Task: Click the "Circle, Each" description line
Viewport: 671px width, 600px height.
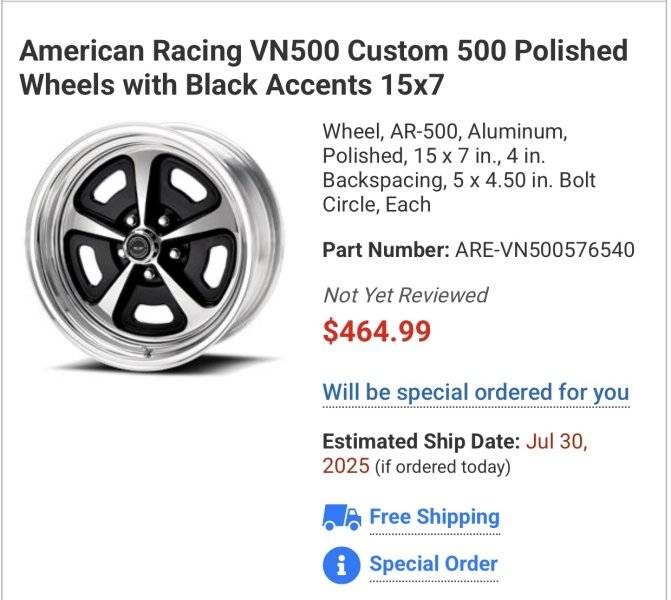Action: 376,205
